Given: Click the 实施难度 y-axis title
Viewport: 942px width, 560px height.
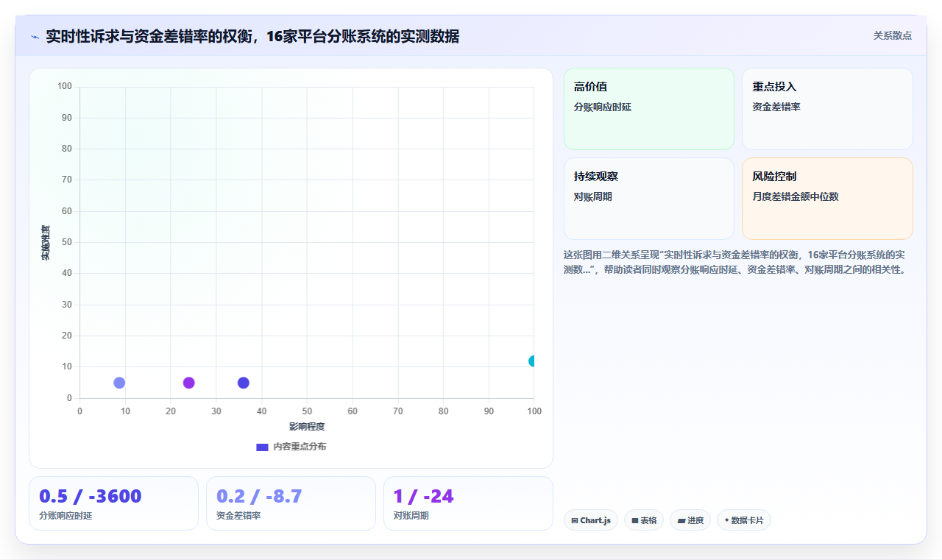Looking at the screenshot, I should [46, 243].
